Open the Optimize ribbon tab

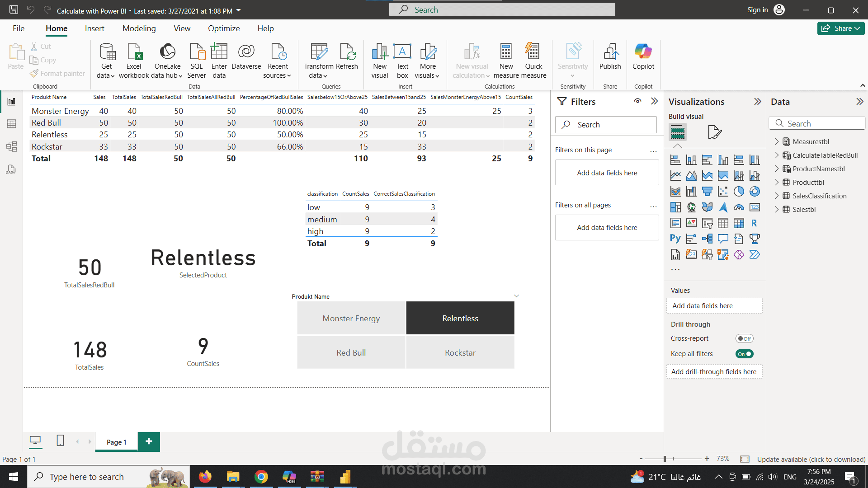(224, 28)
